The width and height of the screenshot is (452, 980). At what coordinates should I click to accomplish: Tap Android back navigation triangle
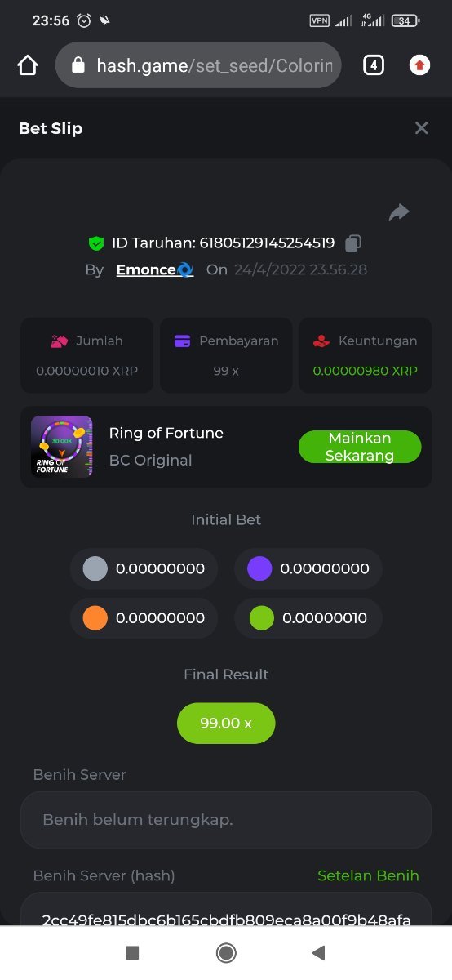point(319,952)
